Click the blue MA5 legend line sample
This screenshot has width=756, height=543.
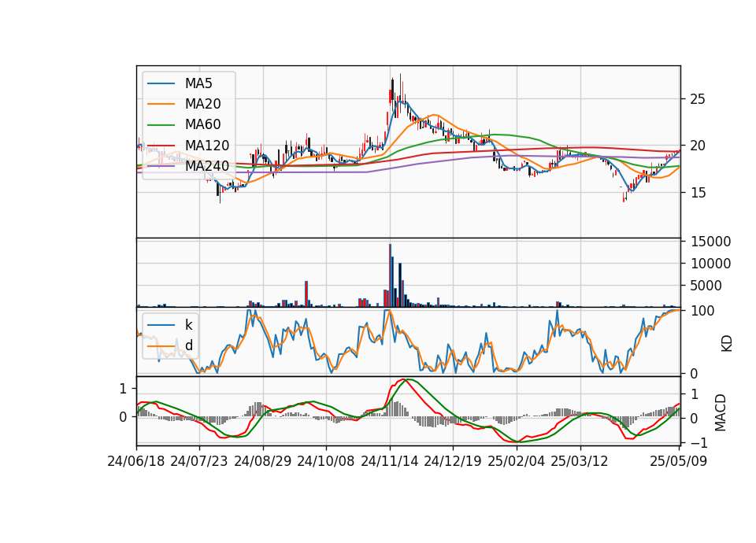pyautogui.click(x=161, y=84)
